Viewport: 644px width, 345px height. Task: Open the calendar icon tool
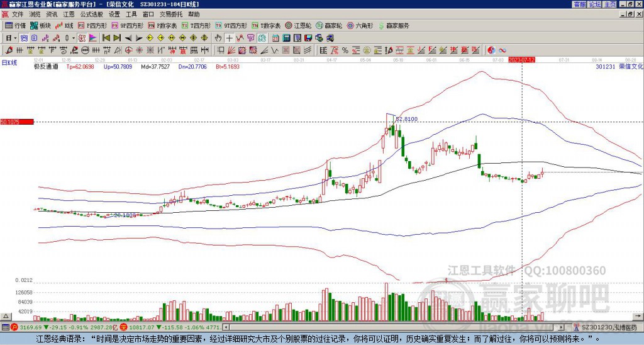pos(275,38)
